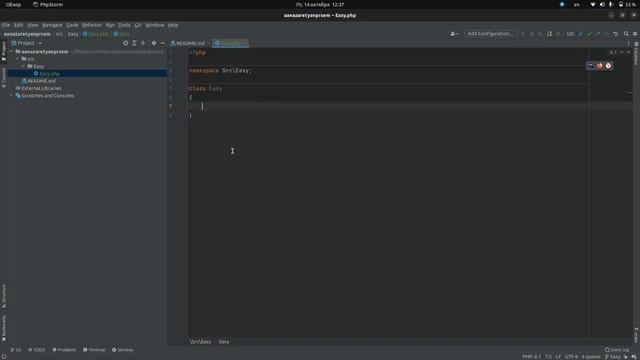Click Git show history clock icon

pyautogui.click(x=607, y=33)
